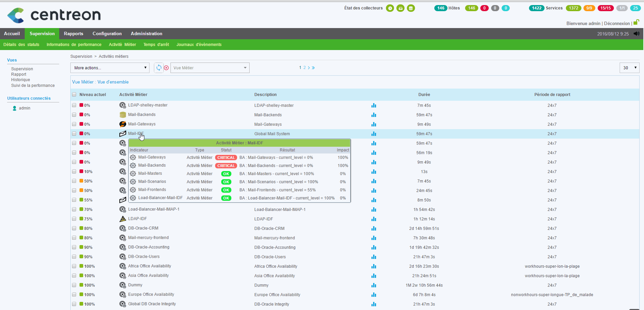Click the sound speaker icon near the date
This screenshot has width=644, height=310.
point(637,33)
